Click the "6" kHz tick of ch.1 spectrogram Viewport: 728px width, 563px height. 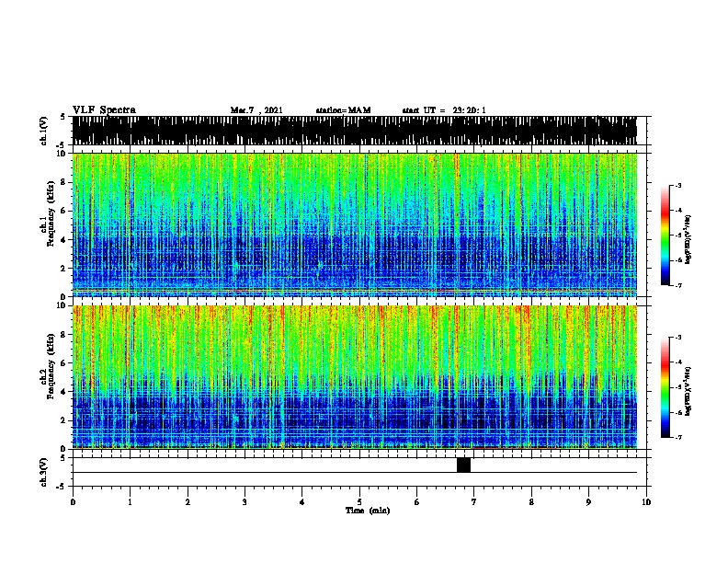(x=64, y=211)
